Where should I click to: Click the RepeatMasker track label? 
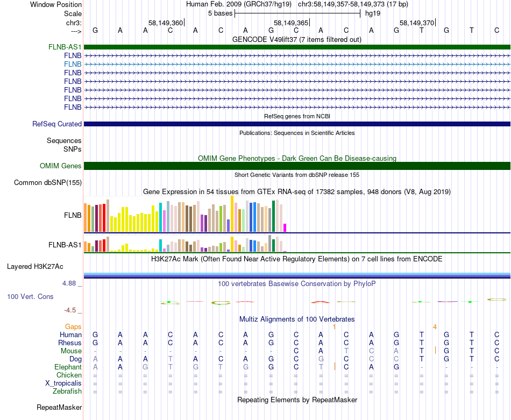click(x=59, y=408)
